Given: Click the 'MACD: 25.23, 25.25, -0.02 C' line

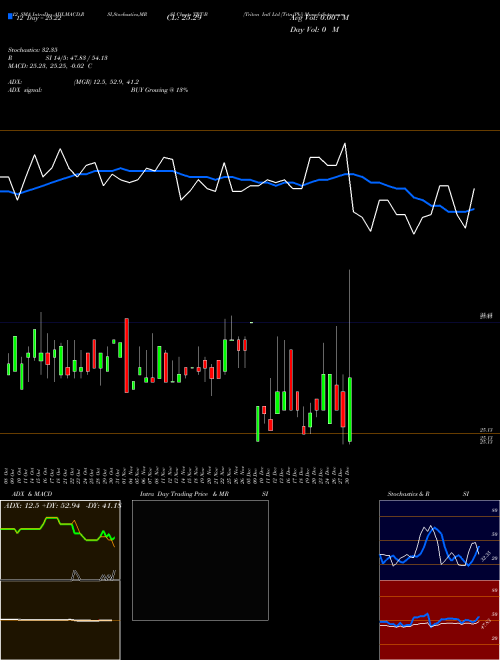Looking at the screenshot, I should (x=50, y=66).
